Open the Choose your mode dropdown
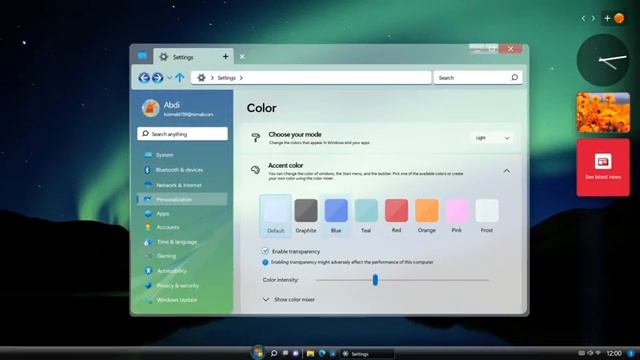This screenshot has height=360, width=640. [493, 138]
